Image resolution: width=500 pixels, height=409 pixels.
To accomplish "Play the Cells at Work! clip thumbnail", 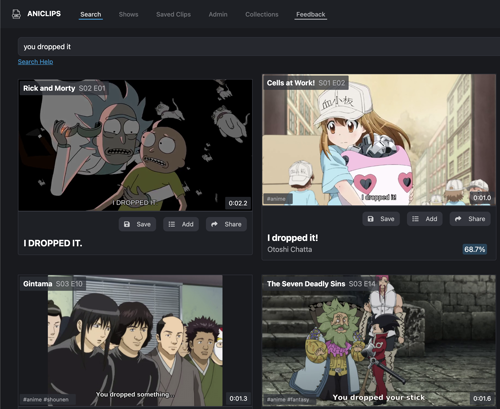I will pyautogui.click(x=379, y=140).
